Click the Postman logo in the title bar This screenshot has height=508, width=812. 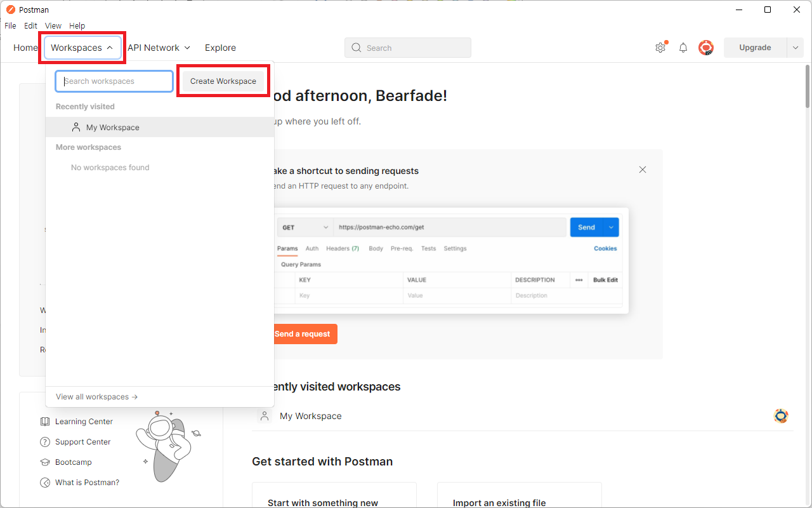click(x=10, y=10)
